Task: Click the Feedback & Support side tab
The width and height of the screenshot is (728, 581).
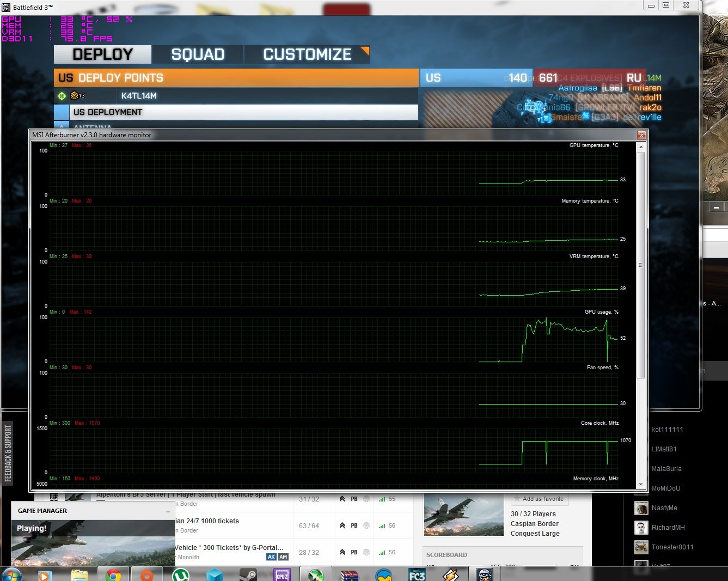Action: point(8,453)
